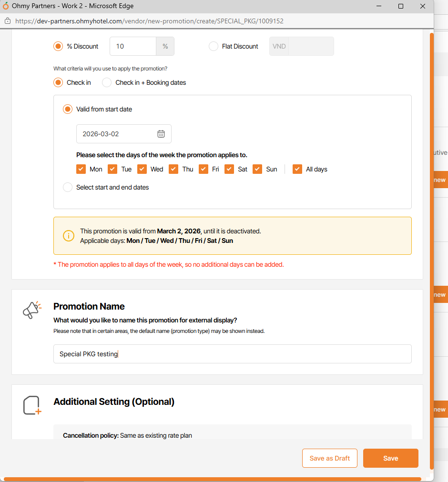Select the Flat Discount option
The width and height of the screenshot is (448, 482).
214,46
